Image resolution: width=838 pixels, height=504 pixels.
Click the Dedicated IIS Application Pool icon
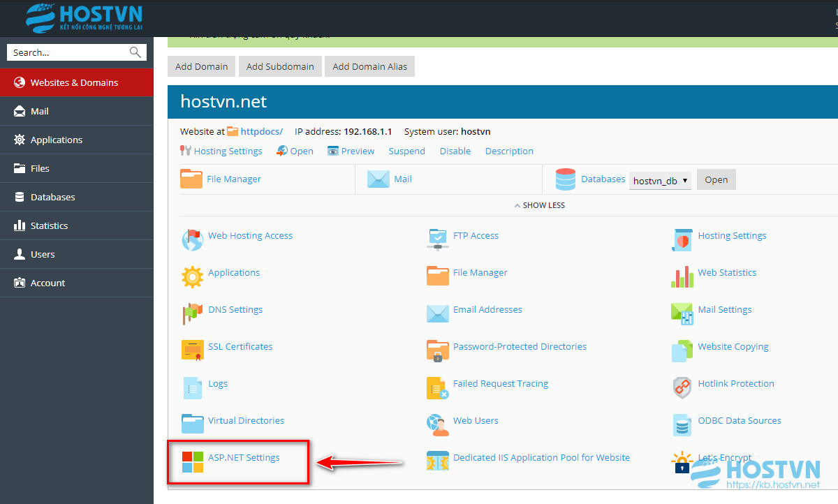438,461
